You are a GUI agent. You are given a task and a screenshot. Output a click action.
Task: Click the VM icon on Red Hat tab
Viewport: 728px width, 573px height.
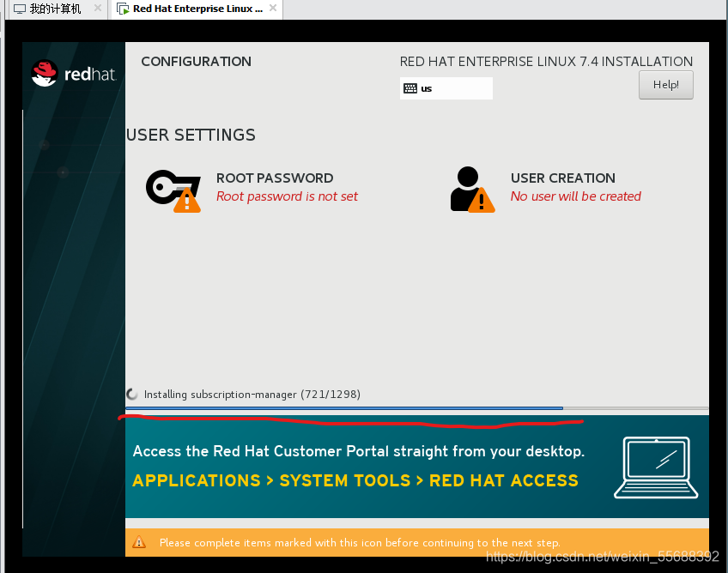pyautogui.click(x=123, y=9)
